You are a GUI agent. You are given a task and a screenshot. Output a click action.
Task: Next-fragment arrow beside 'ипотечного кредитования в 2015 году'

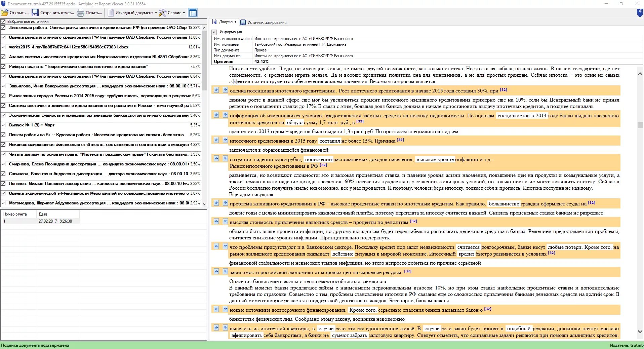[225, 140]
